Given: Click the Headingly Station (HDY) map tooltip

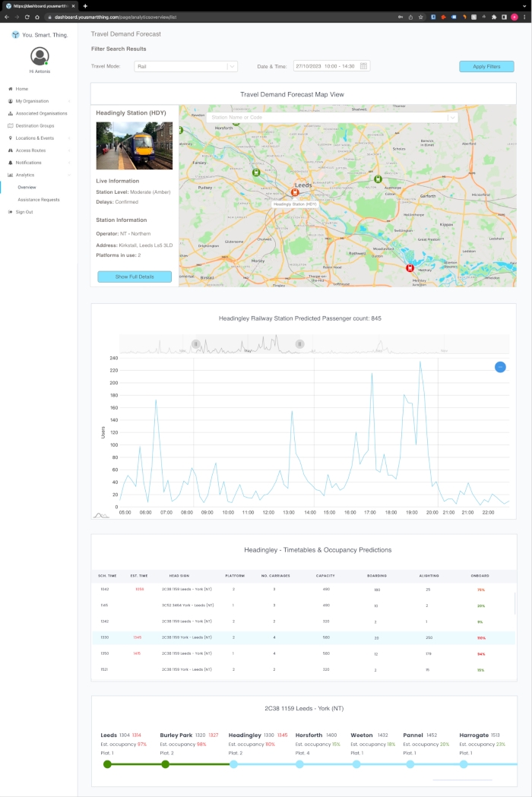Looking at the screenshot, I should click(295, 204).
